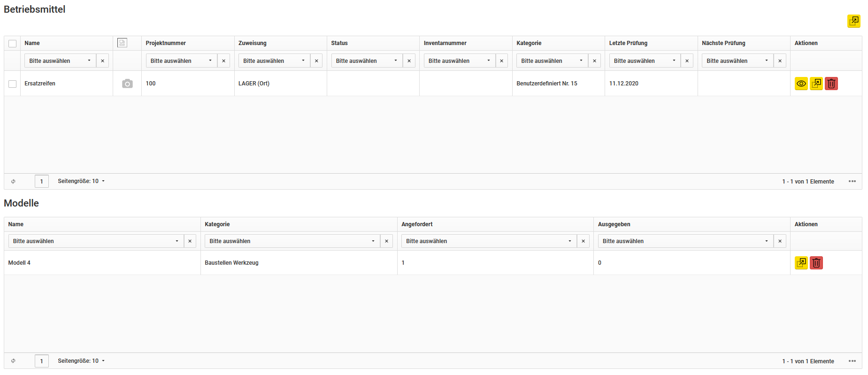This screenshot has height=375, width=868.
Task: Clear Status filter
Action: [409, 61]
